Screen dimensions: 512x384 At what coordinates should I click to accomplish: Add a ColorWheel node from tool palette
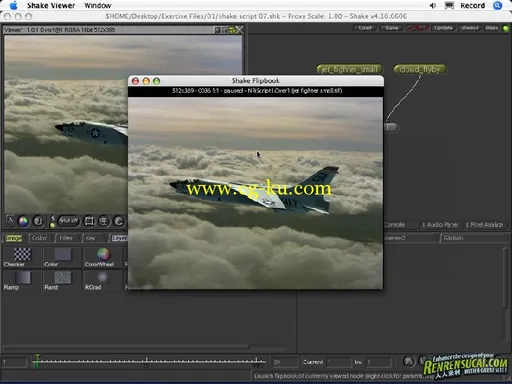pyautogui.click(x=103, y=257)
